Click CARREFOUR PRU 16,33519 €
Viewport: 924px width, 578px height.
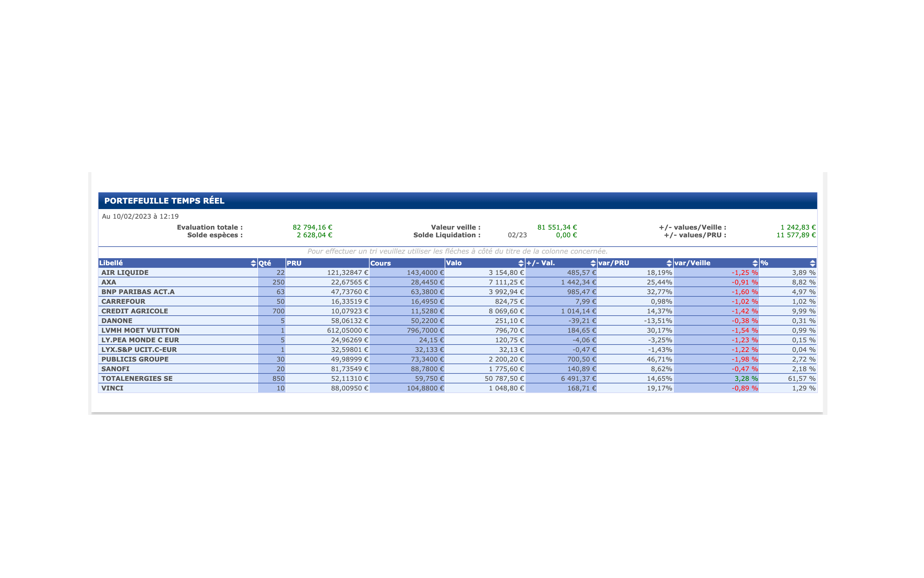click(x=350, y=301)
